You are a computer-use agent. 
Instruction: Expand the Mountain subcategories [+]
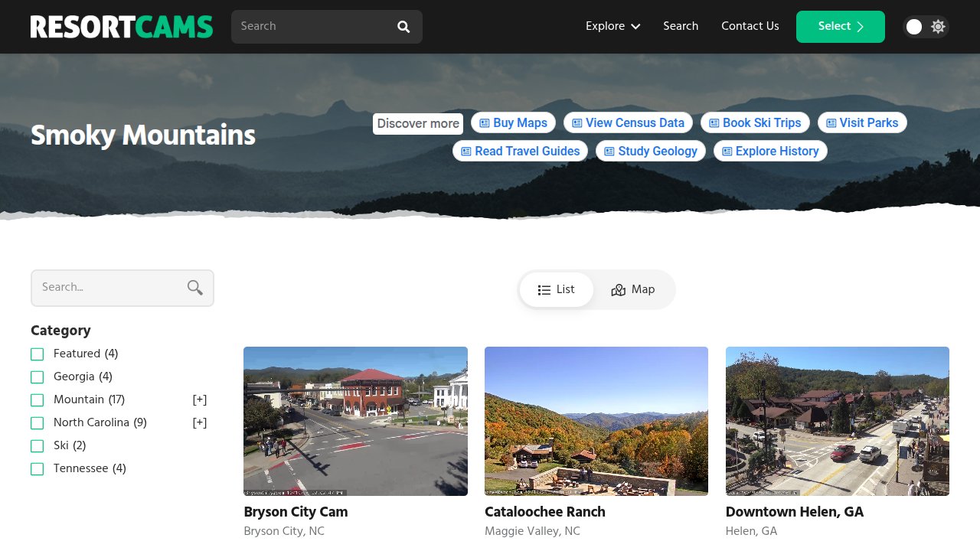[x=200, y=399]
